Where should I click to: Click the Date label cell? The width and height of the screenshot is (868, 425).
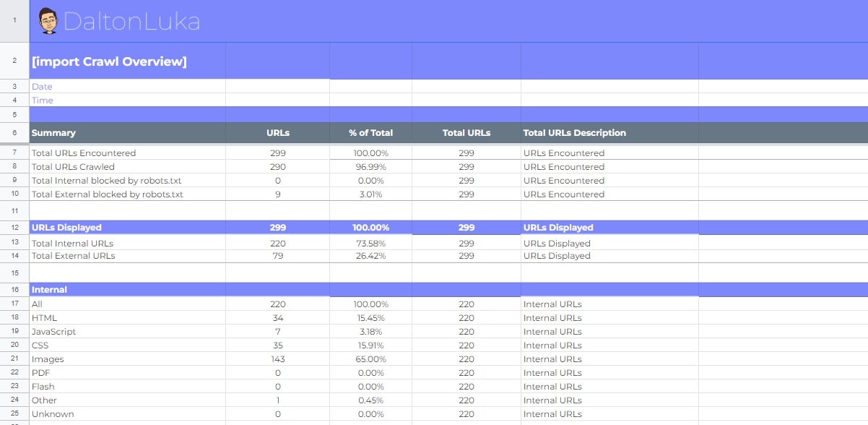click(41, 87)
